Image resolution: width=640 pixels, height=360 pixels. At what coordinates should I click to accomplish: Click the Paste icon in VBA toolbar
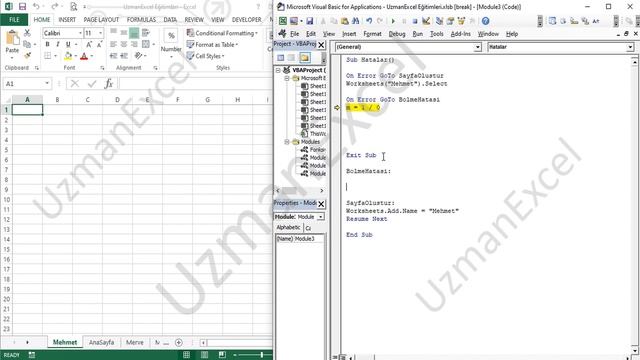coord(345,21)
